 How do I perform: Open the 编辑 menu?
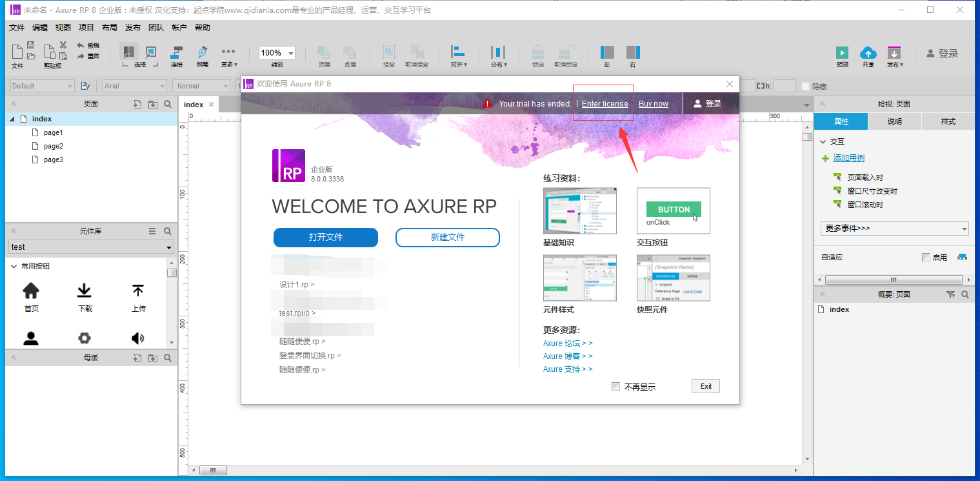(40, 28)
